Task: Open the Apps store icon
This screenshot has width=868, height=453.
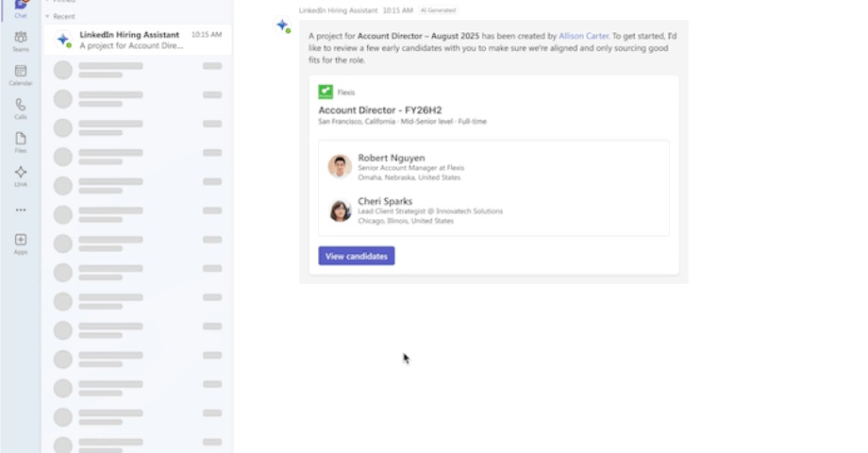Action: pyautogui.click(x=21, y=243)
